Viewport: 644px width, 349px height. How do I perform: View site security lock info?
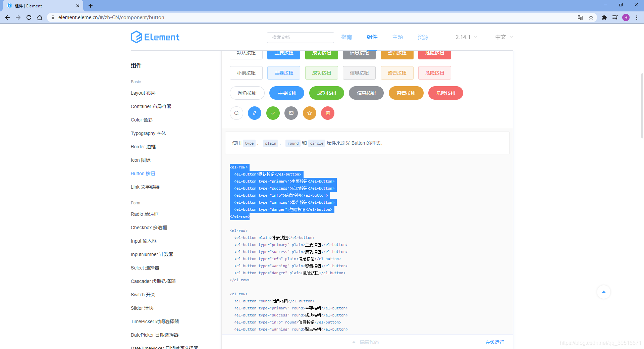point(53,17)
